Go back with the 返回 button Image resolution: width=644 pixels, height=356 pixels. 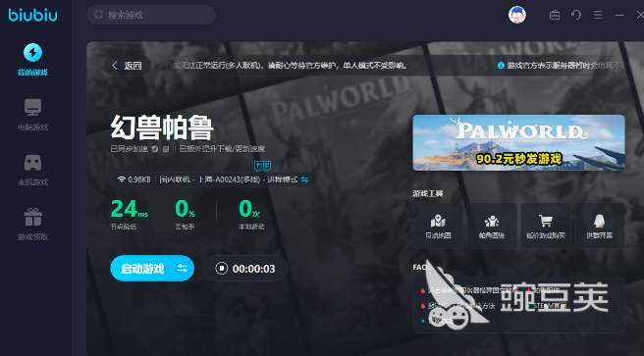click(128, 65)
